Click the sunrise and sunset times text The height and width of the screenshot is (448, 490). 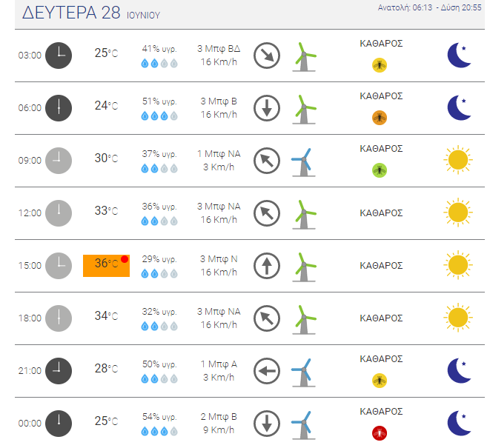coord(429,7)
